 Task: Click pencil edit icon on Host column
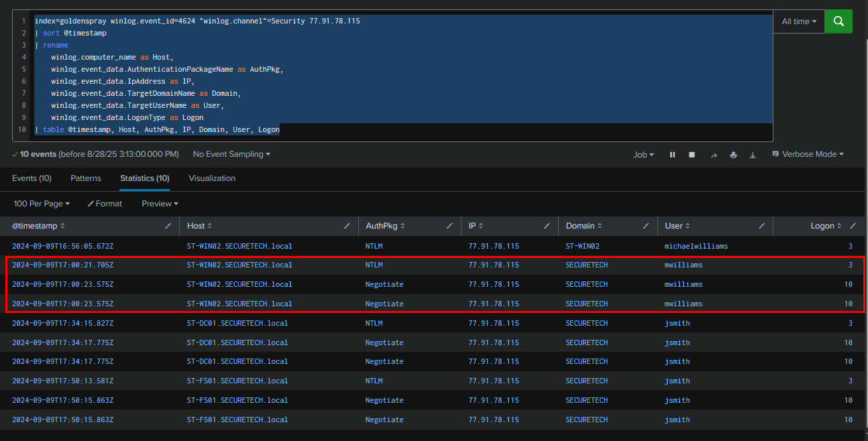tap(347, 227)
